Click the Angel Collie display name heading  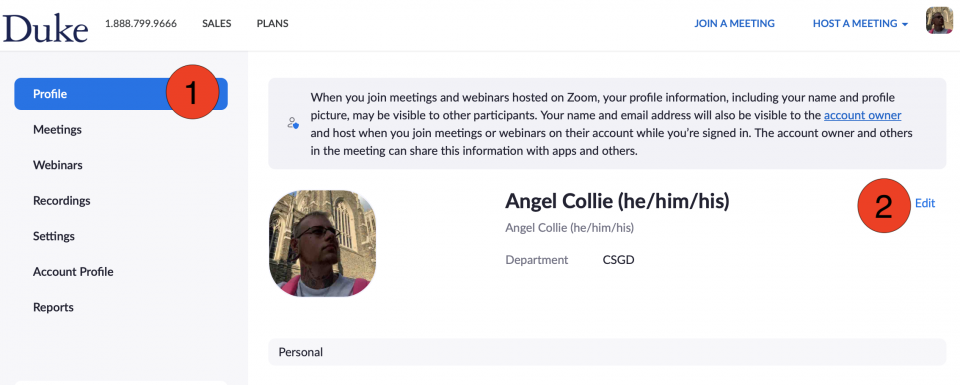tap(617, 201)
